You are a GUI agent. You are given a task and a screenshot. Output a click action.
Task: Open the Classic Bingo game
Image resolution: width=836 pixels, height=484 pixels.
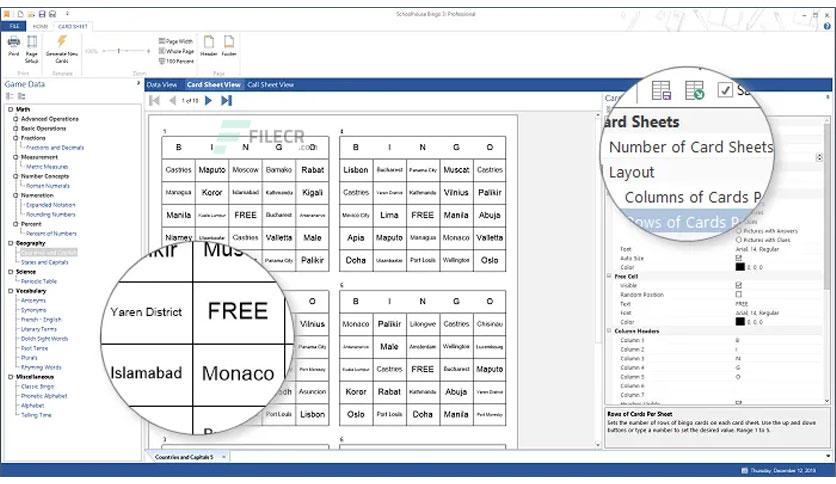pos(37,386)
